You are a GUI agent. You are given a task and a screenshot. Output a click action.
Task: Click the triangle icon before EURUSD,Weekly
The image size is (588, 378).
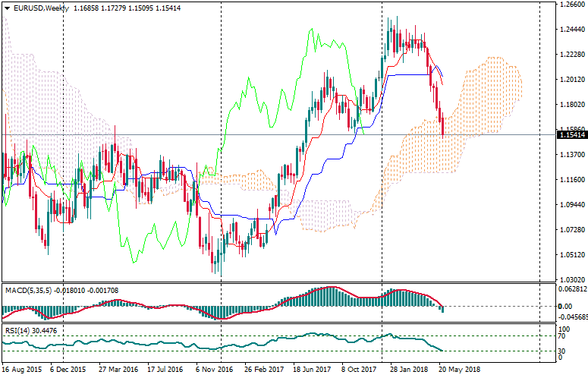(x=5, y=8)
